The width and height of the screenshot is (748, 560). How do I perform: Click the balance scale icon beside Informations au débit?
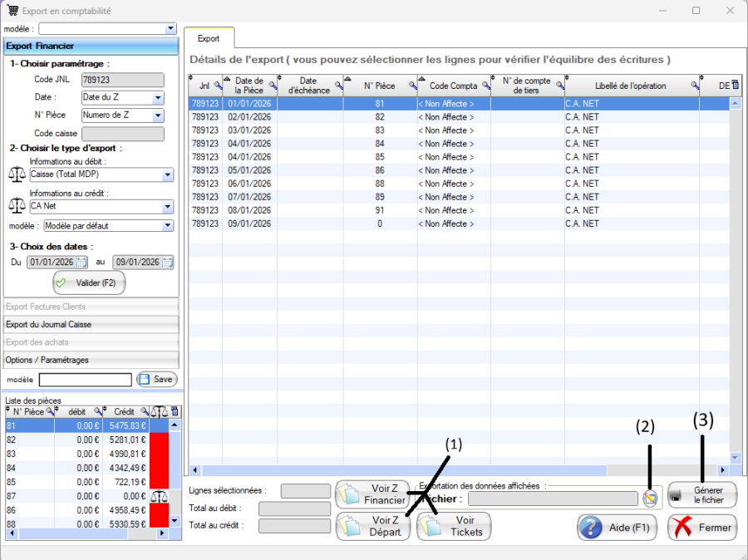[x=17, y=174]
